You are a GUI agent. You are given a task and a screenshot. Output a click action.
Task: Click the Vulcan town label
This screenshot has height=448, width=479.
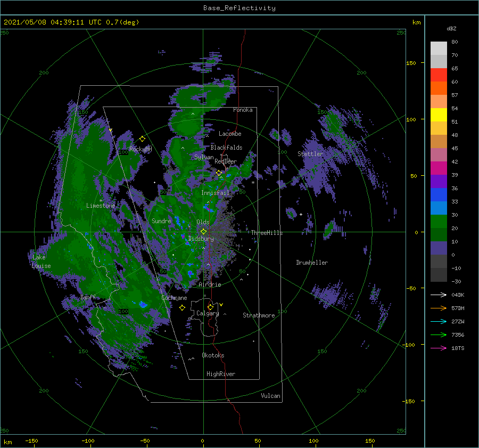pyautogui.click(x=270, y=396)
